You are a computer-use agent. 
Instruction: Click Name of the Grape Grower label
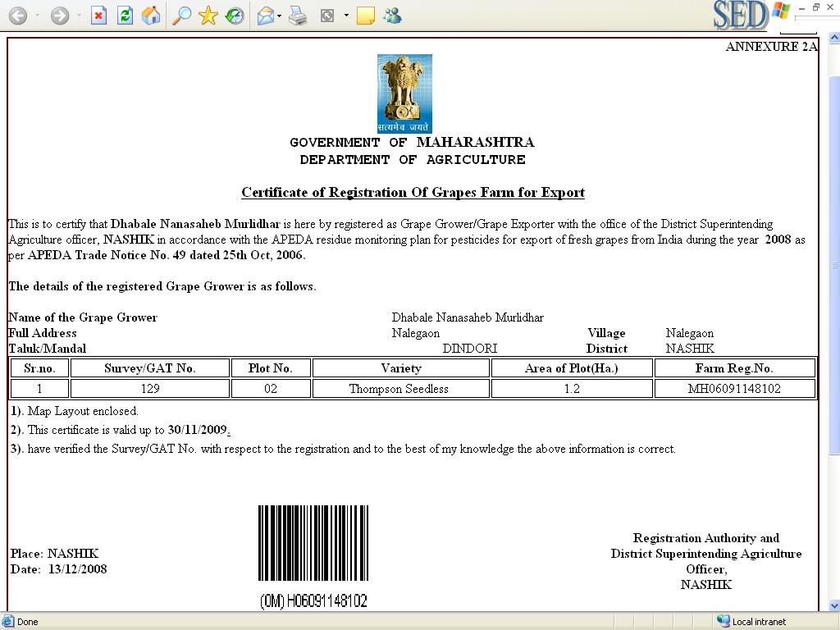(83, 317)
